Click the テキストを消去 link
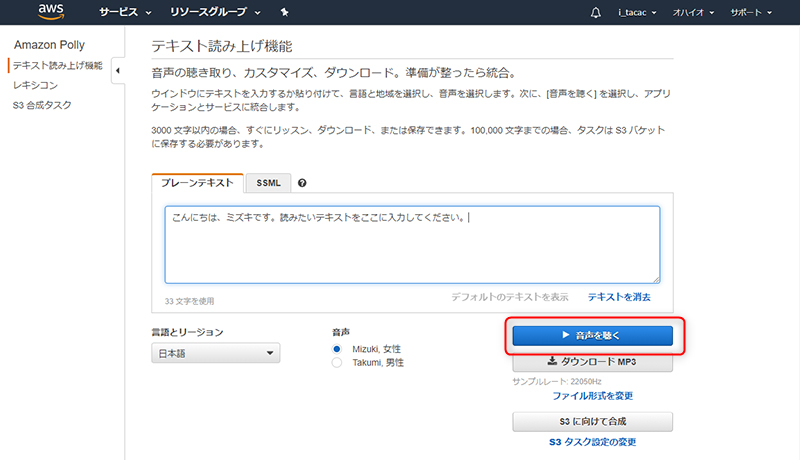The width and height of the screenshot is (800, 460). [x=619, y=297]
